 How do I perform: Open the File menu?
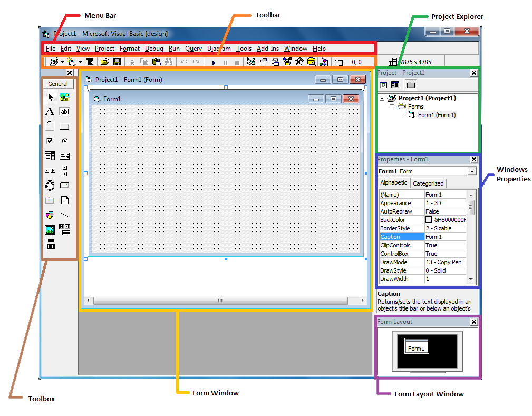click(x=51, y=49)
